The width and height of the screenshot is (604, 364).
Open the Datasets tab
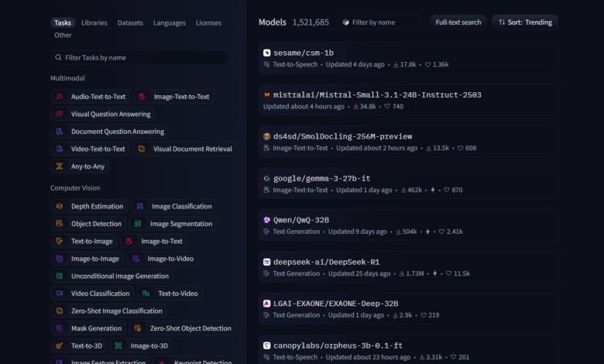click(130, 22)
